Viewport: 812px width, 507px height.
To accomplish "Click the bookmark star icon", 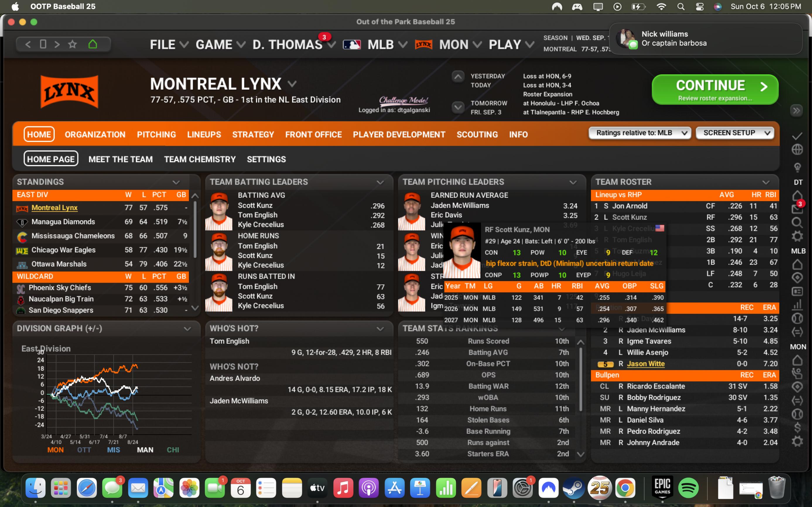I will click(73, 44).
